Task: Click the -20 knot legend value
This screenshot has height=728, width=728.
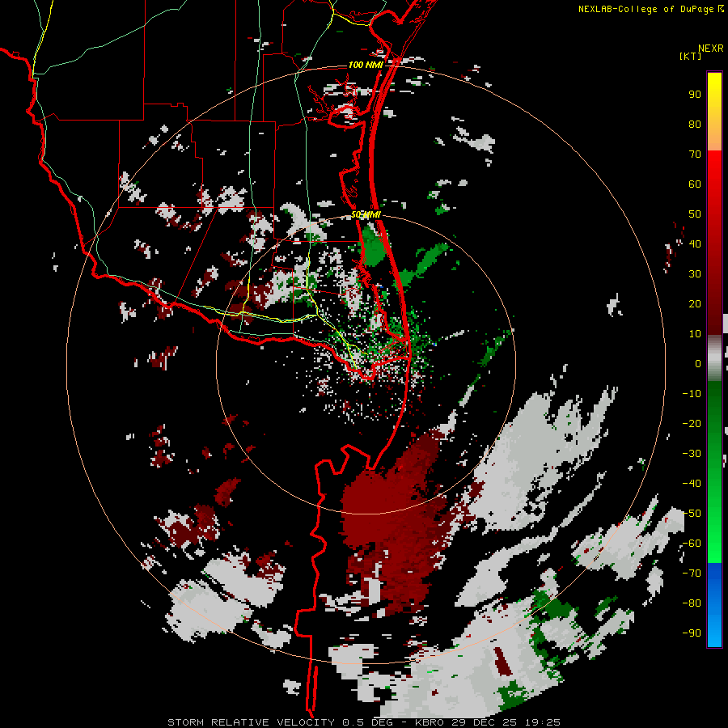Action: 692,423
